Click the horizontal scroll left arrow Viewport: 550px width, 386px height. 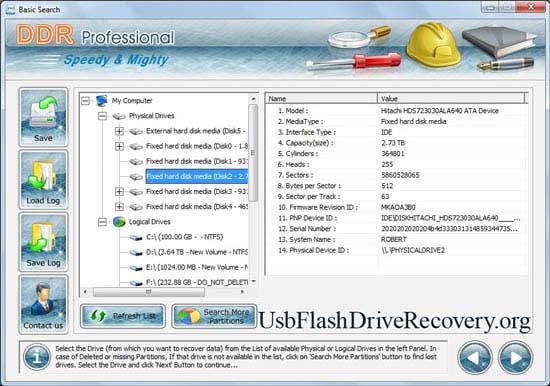[85, 292]
